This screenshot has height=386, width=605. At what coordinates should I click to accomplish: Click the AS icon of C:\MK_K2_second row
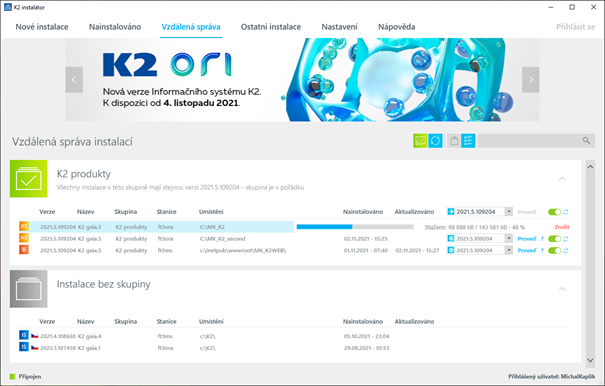coord(24,238)
